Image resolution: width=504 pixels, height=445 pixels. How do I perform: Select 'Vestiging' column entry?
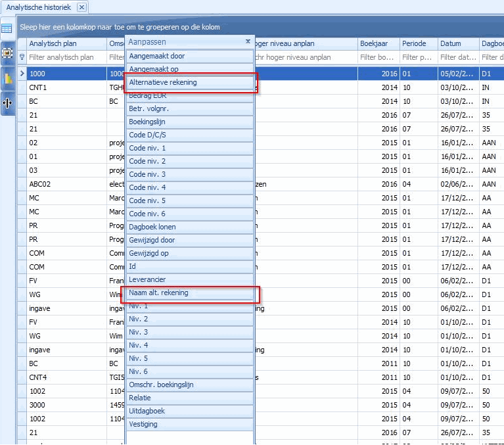tap(189, 424)
